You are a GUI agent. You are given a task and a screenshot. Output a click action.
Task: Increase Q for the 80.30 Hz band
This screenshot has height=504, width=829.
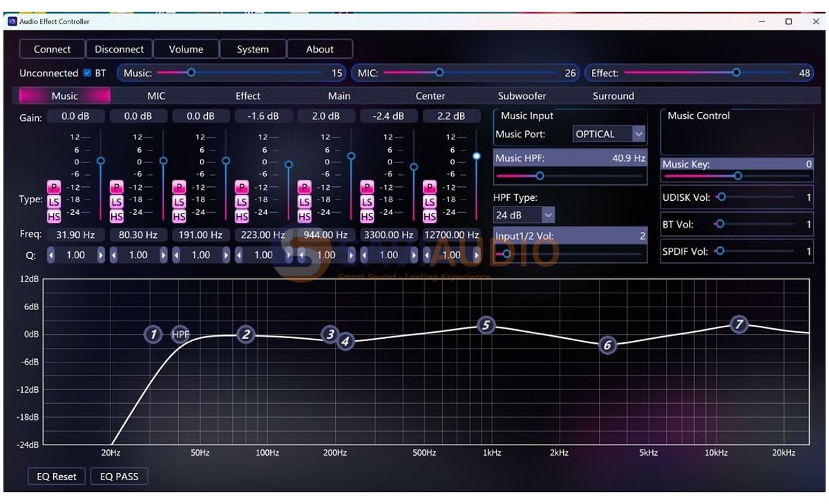pos(164,255)
